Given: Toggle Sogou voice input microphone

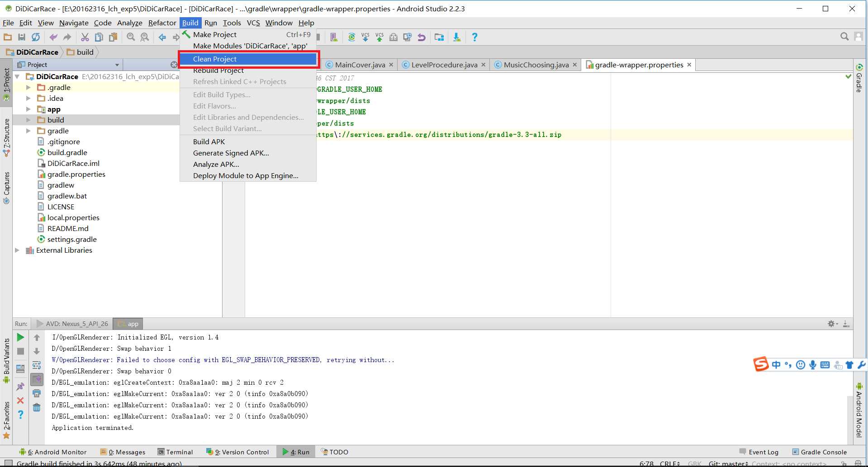Looking at the screenshot, I should click(x=813, y=364).
